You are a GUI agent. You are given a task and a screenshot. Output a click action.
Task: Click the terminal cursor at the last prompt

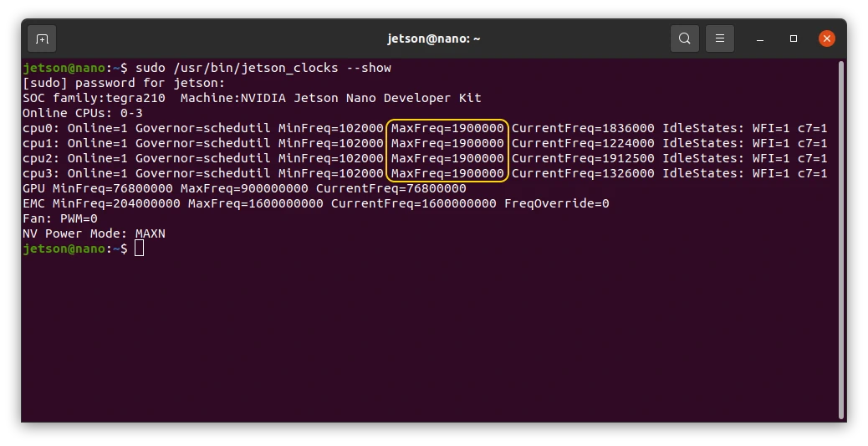(139, 249)
